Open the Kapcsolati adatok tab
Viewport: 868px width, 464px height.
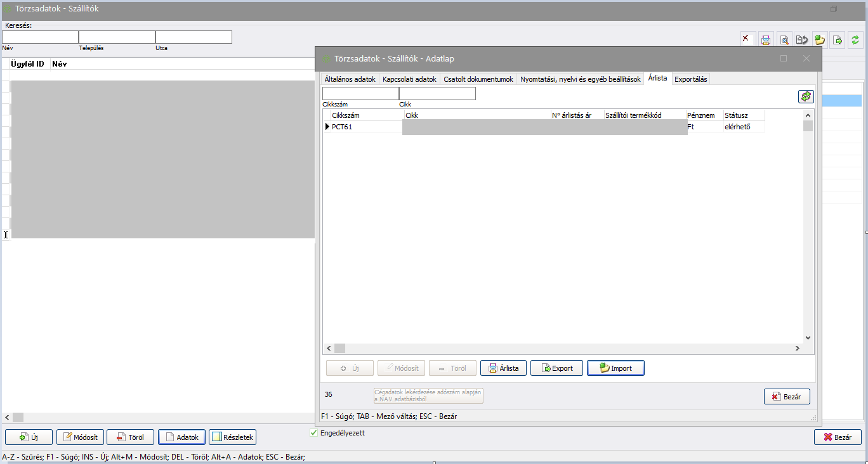click(x=409, y=79)
